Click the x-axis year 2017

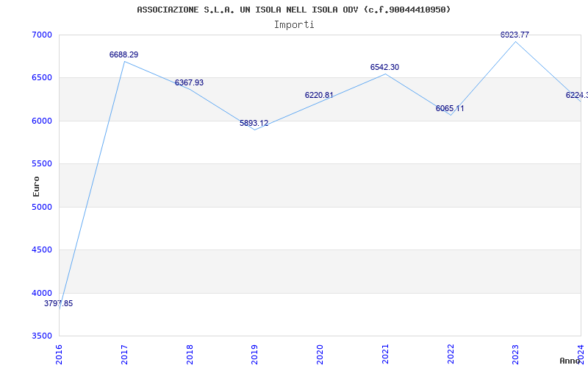[124, 354]
